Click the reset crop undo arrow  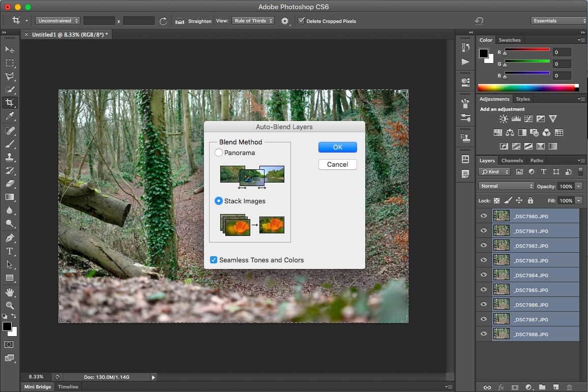479,21
